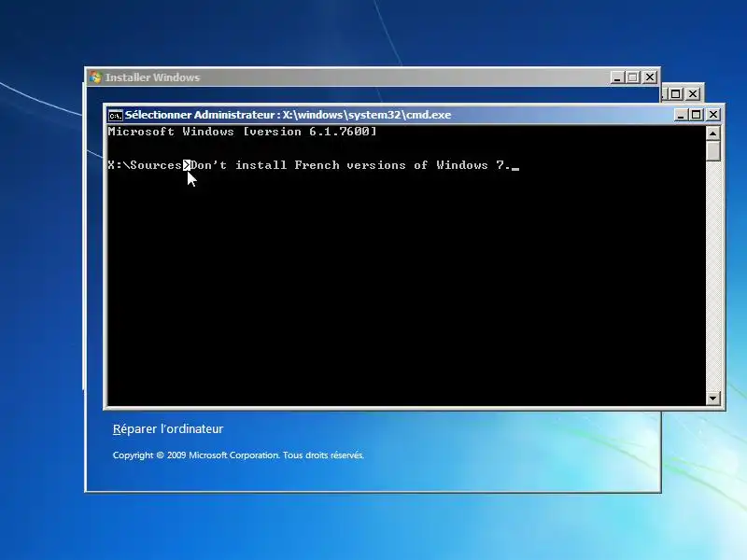Click the cmd scrollbar thumb
Image resolution: width=747 pixels, height=560 pixels.
click(x=712, y=151)
